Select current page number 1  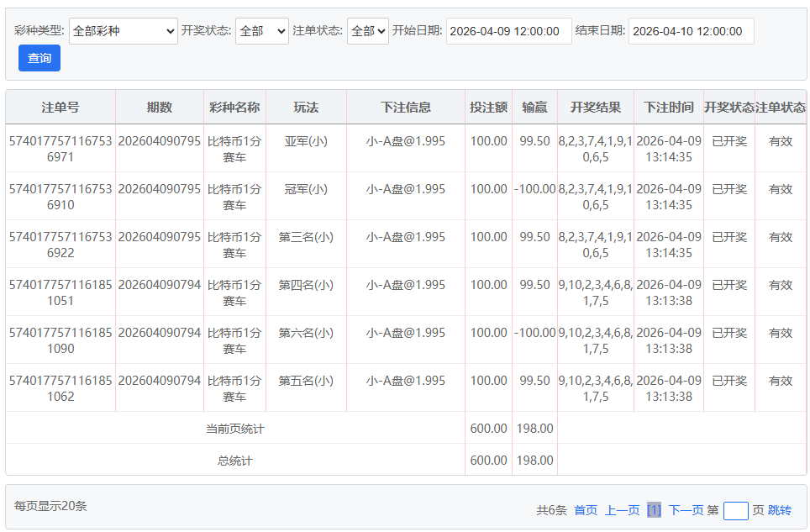[654, 510]
